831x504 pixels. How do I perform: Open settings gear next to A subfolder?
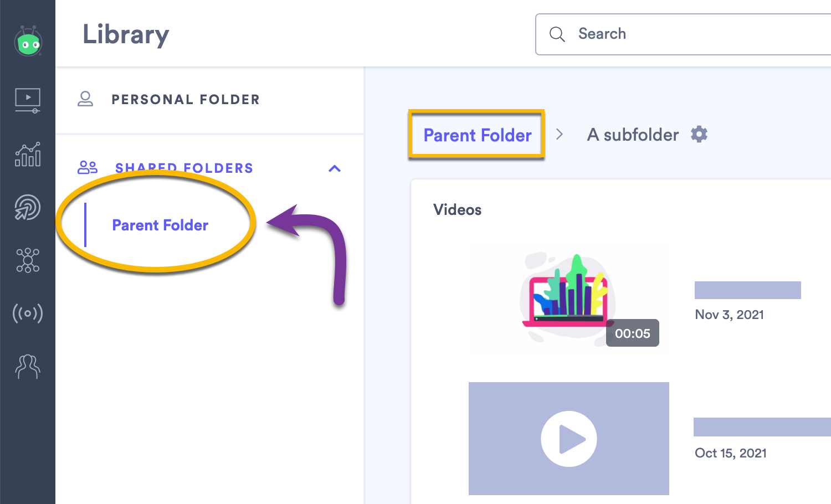click(699, 133)
